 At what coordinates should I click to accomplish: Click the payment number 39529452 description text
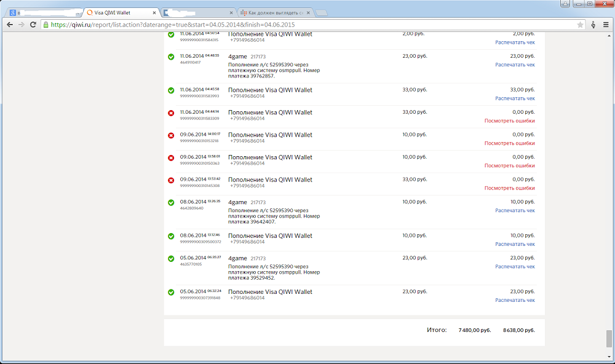point(274,272)
